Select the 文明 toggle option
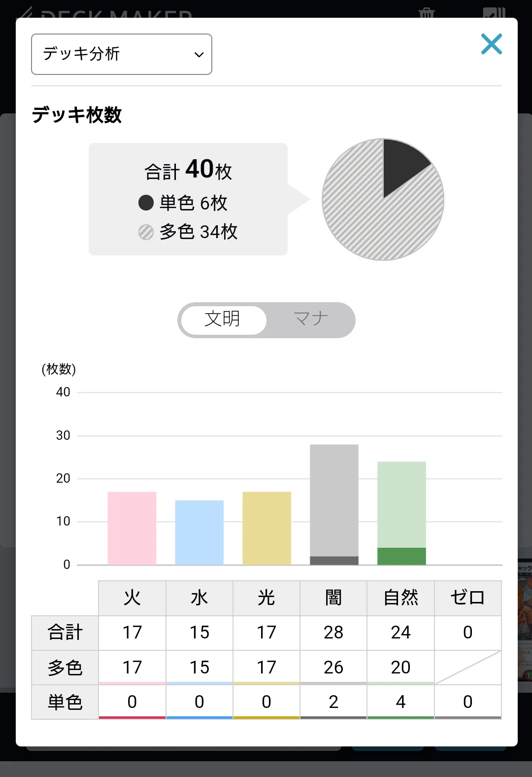The width and height of the screenshot is (532, 777). 223,319
